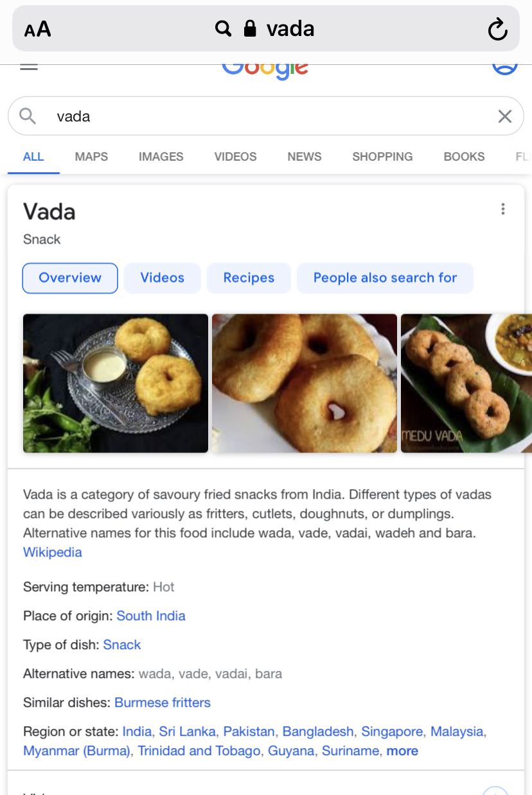Open the Medu Vada photo thumbnail
Viewport: 532px width, 795px height.
tap(466, 383)
